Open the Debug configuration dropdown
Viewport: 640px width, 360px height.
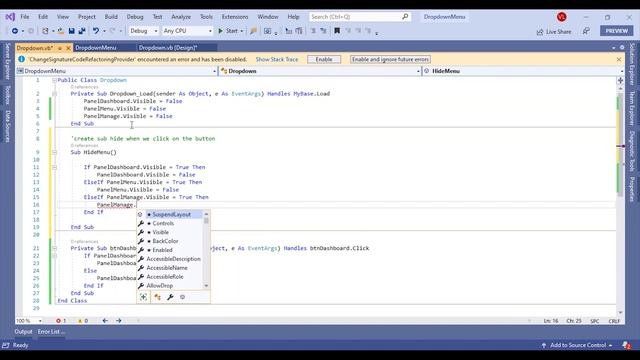143,31
